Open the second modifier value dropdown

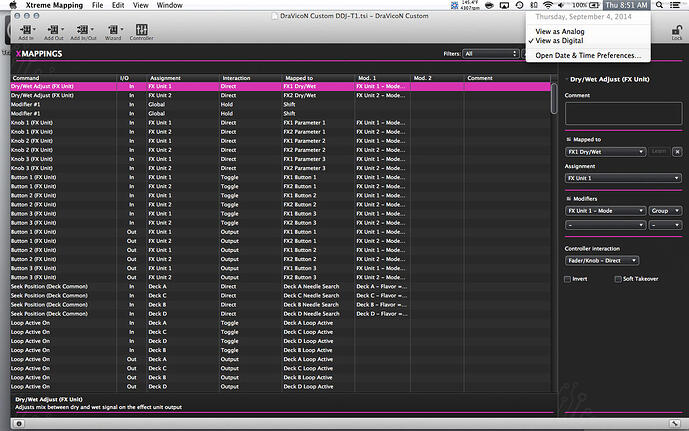(665, 225)
